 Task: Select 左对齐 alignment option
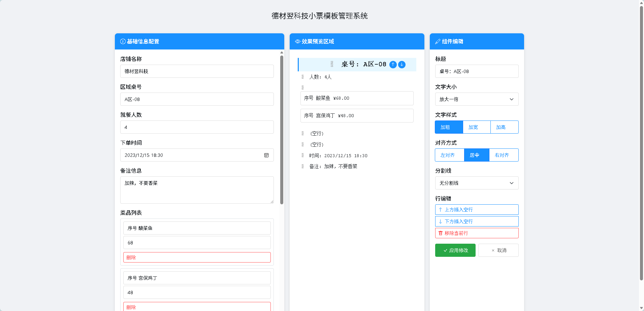[x=449, y=155]
